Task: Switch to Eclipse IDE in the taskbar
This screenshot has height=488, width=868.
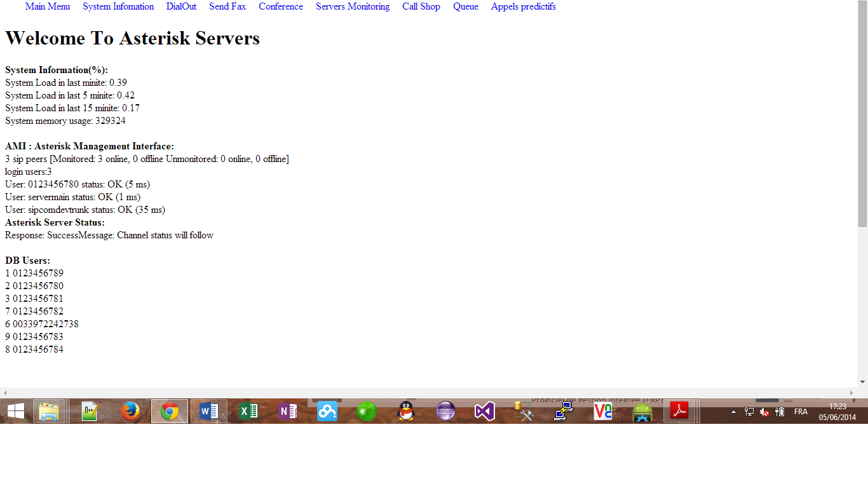Action: click(445, 412)
